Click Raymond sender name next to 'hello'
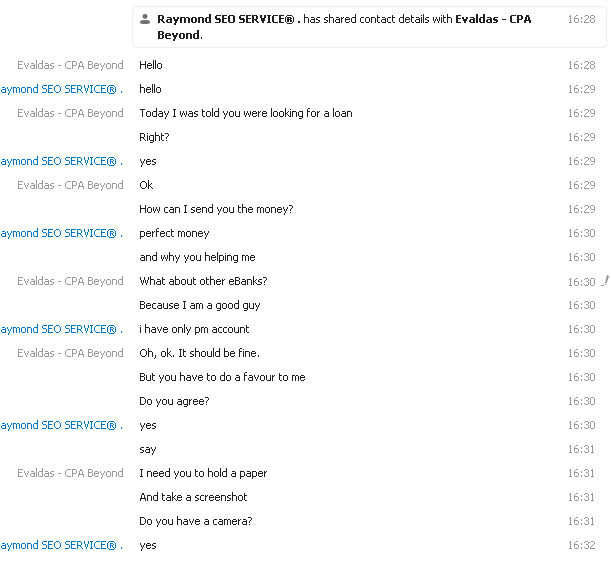The image size is (611, 561). [x=62, y=89]
